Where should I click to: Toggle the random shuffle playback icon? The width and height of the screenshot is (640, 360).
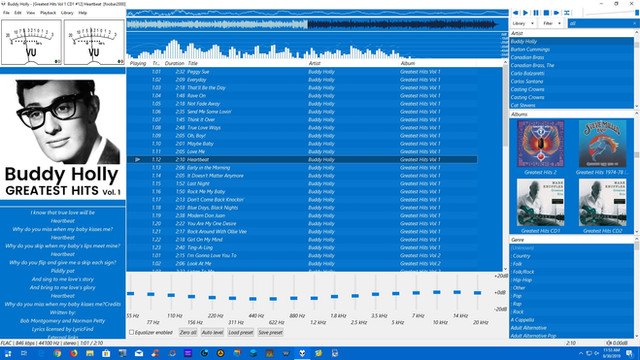click(567, 13)
